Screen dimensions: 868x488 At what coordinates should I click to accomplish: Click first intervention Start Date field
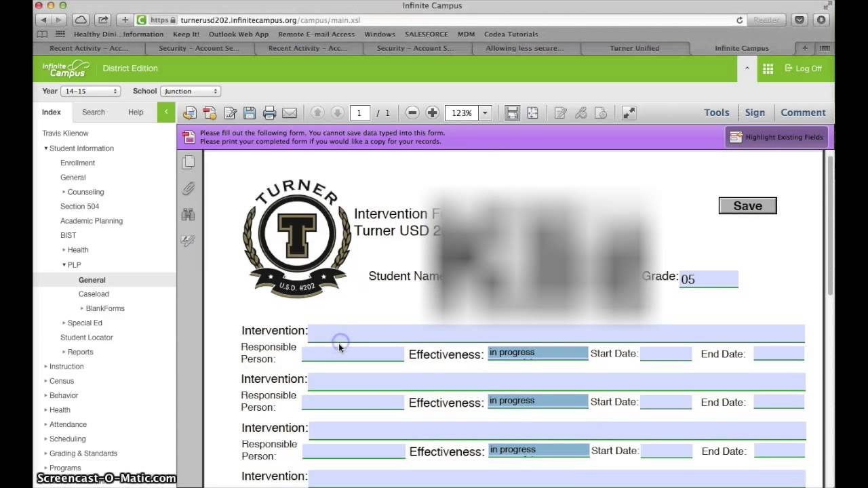666,353
